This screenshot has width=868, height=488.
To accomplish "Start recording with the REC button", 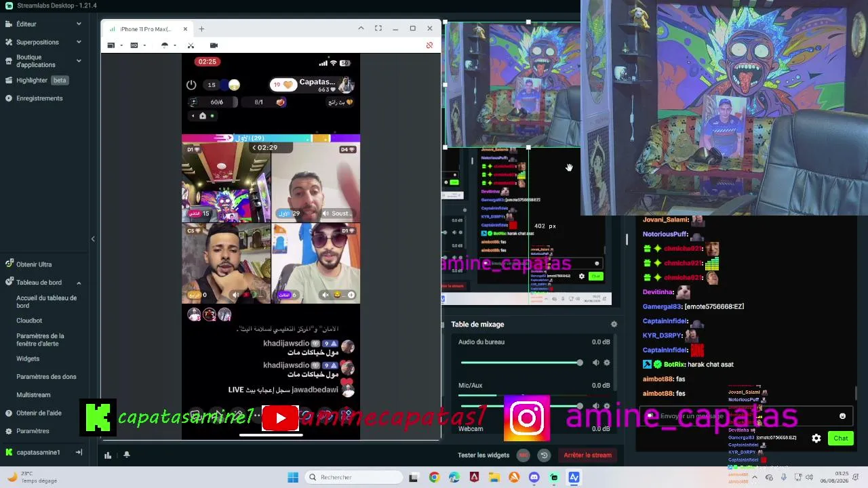I will (x=523, y=455).
